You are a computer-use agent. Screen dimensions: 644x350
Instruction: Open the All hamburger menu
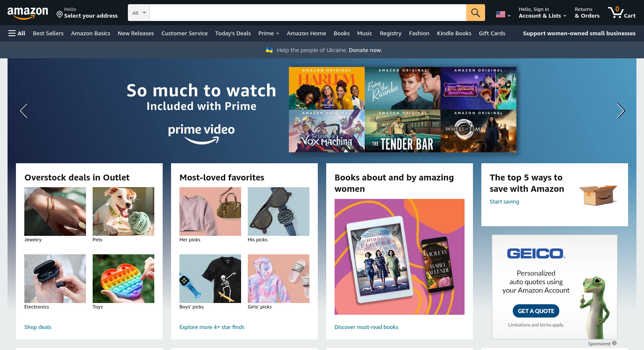pos(17,33)
